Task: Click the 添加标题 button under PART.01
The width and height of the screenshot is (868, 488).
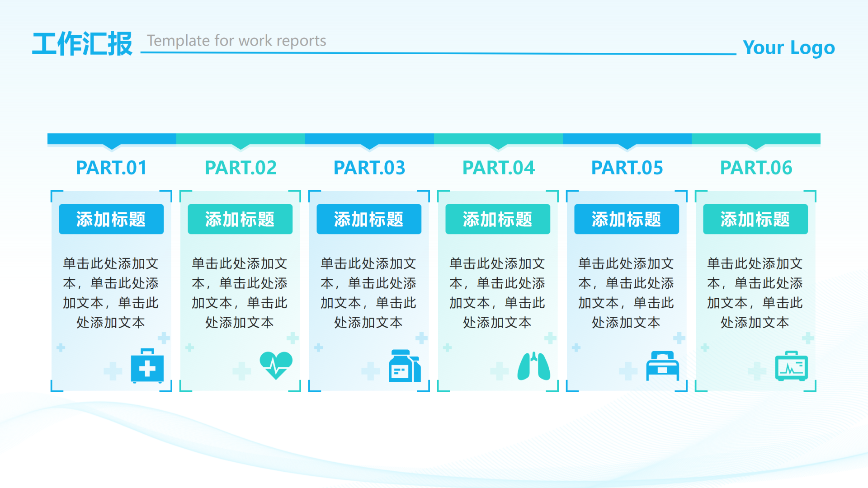Action: click(x=111, y=219)
